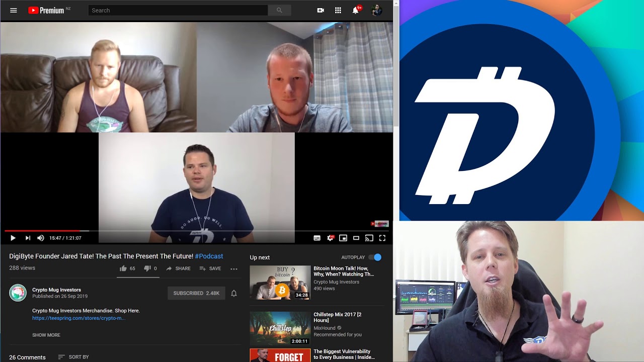This screenshot has width=644, height=362.
Task: Click the #Podcast hashtag link
Action: click(209, 256)
